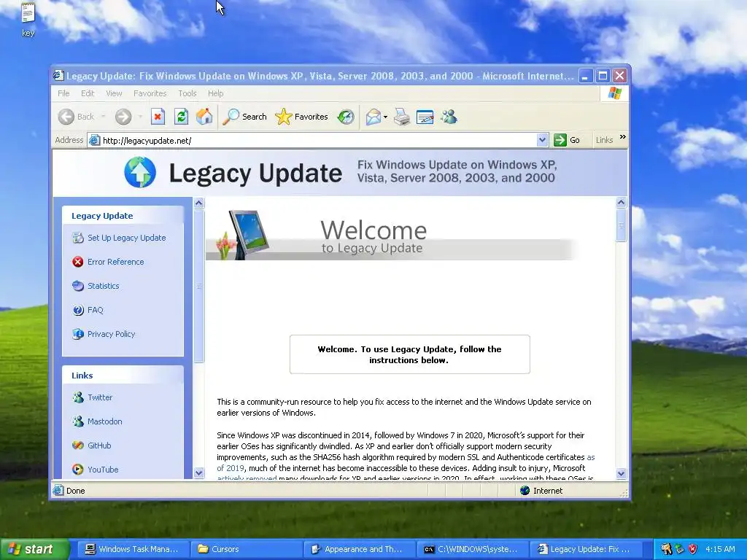Click sidebar scrollbar up arrow
Image resolution: width=747 pixels, height=560 pixels.
[198, 203]
